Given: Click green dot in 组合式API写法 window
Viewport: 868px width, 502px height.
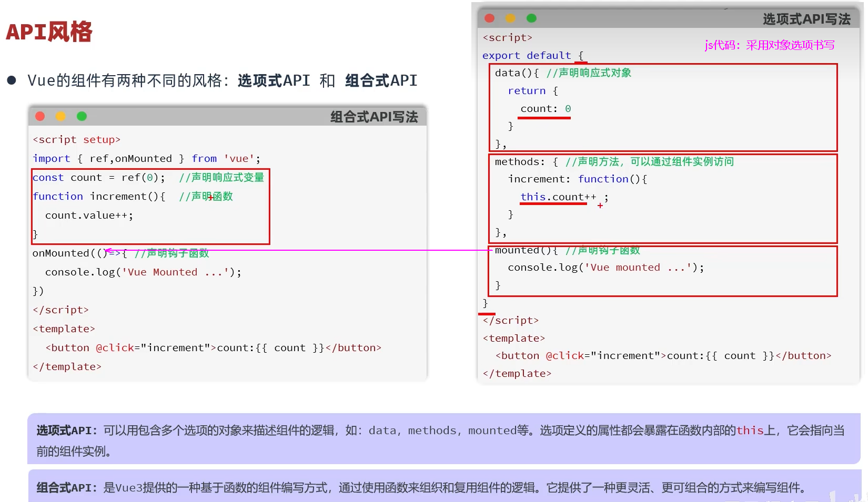Looking at the screenshot, I should (x=82, y=116).
